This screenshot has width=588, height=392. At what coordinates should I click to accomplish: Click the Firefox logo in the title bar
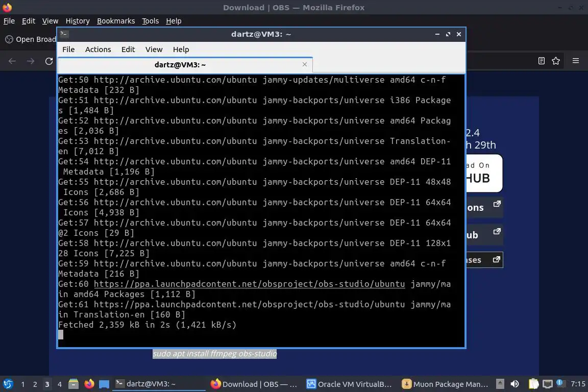tap(7, 7)
